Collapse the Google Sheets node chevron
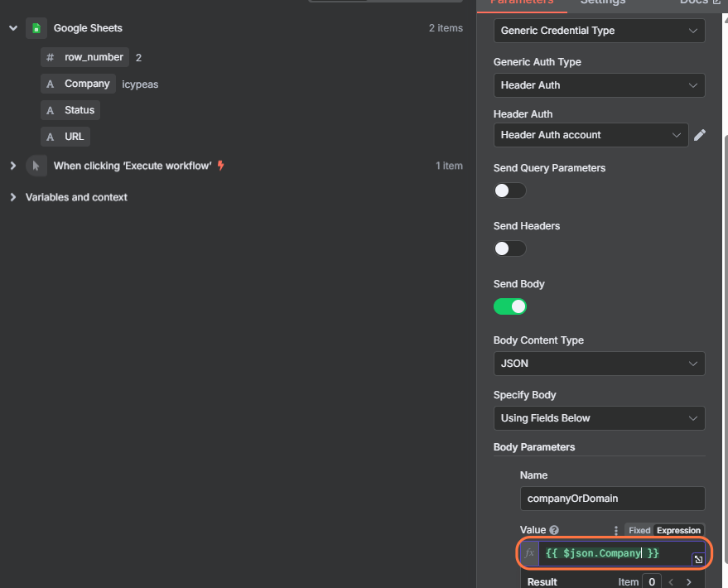Viewport: 728px width, 588px height. coord(13,28)
